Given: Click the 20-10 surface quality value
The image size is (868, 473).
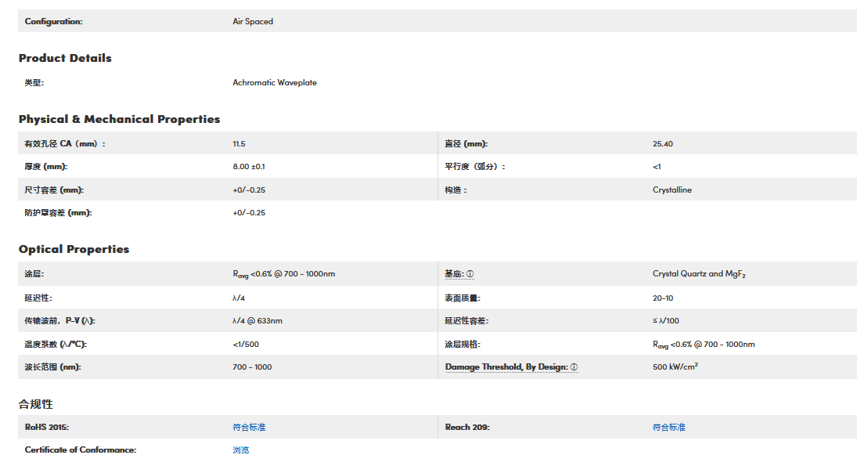Looking at the screenshot, I should click(x=662, y=298).
